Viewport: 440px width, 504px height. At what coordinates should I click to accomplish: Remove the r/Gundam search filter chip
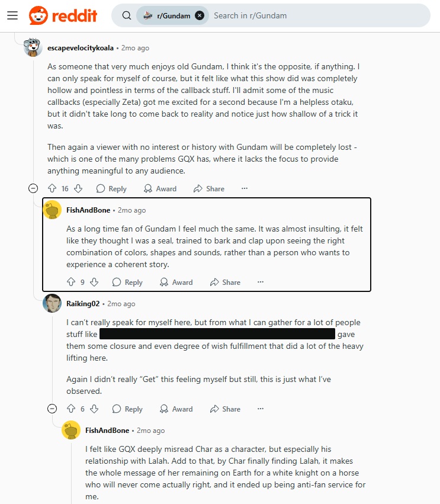coord(200,15)
